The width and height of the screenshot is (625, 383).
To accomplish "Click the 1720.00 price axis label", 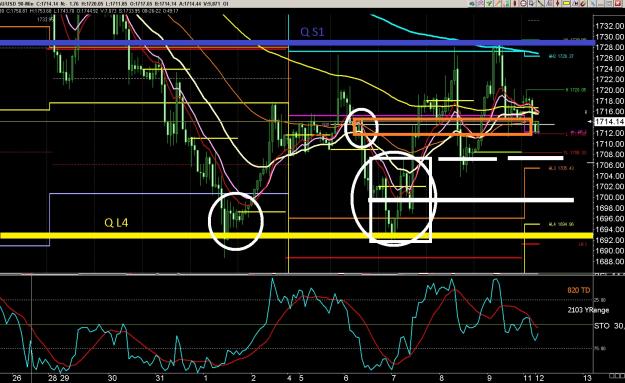I will 609,90.
